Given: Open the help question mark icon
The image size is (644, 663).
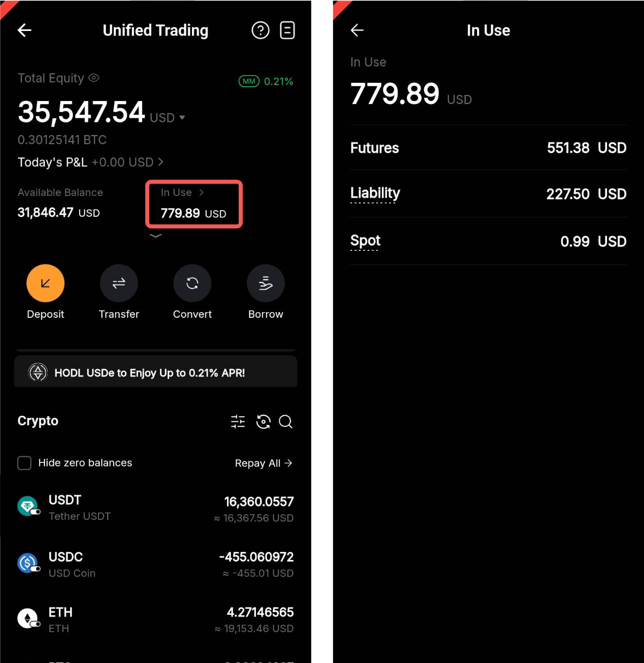Looking at the screenshot, I should click(x=261, y=30).
